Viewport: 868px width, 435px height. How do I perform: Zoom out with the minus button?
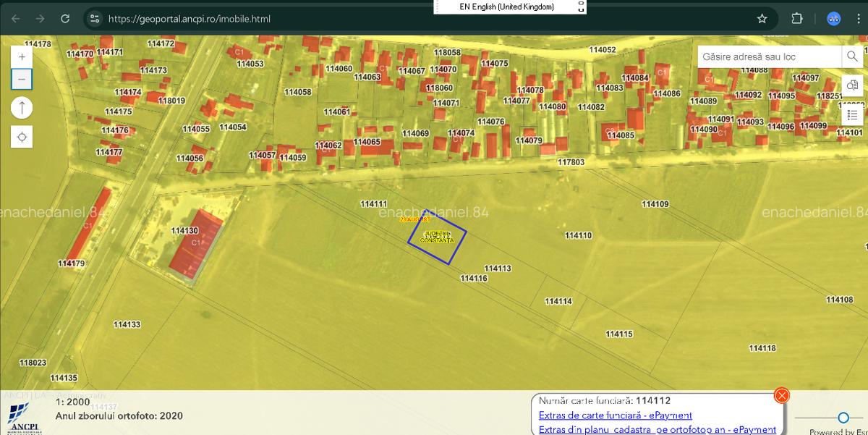coord(22,79)
